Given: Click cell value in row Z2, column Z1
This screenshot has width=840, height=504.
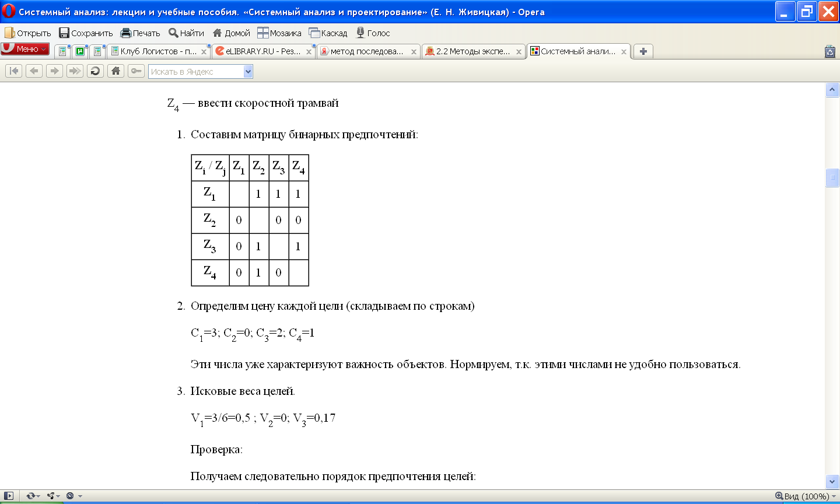Looking at the screenshot, I should pyautogui.click(x=239, y=220).
